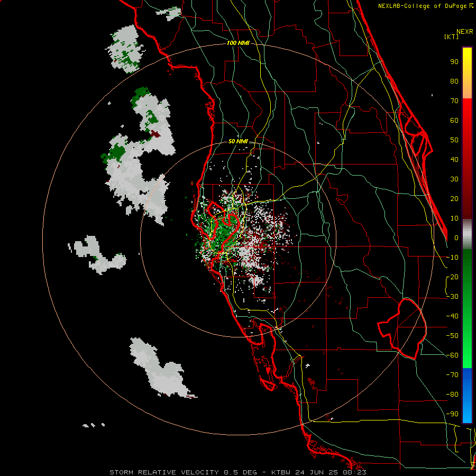Click the NEXLAB-College of DuPage header text
Viewport: 476px width, 476px height.
(x=423, y=6)
